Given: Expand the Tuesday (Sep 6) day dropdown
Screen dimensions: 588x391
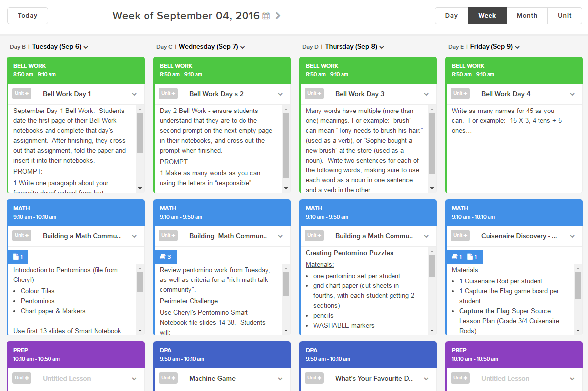Looking at the screenshot, I should 87,47.
